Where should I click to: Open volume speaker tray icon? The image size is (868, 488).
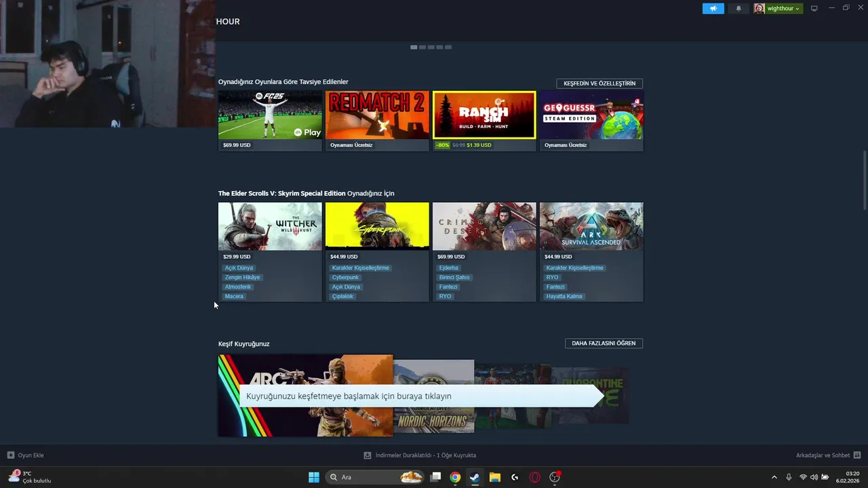click(x=814, y=477)
